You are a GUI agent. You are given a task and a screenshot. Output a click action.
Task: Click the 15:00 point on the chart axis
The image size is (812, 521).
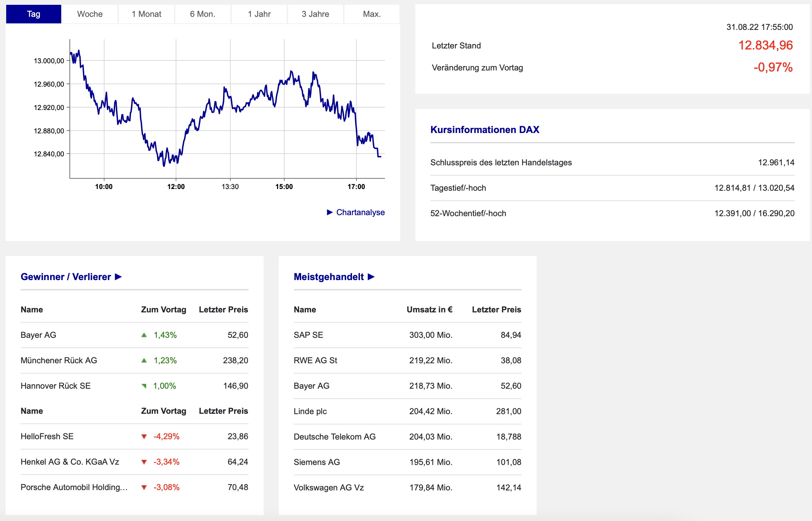284,187
